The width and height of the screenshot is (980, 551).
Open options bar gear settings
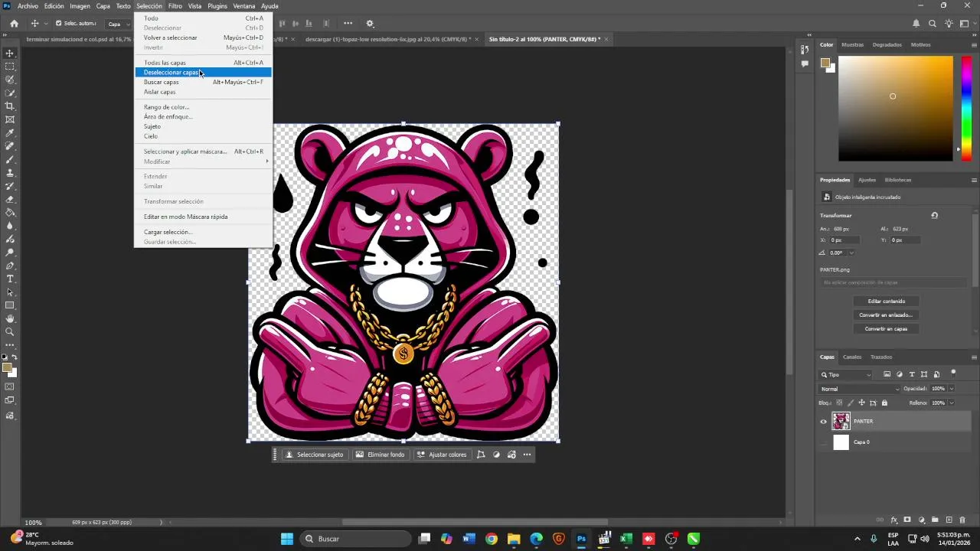coord(370,24)
